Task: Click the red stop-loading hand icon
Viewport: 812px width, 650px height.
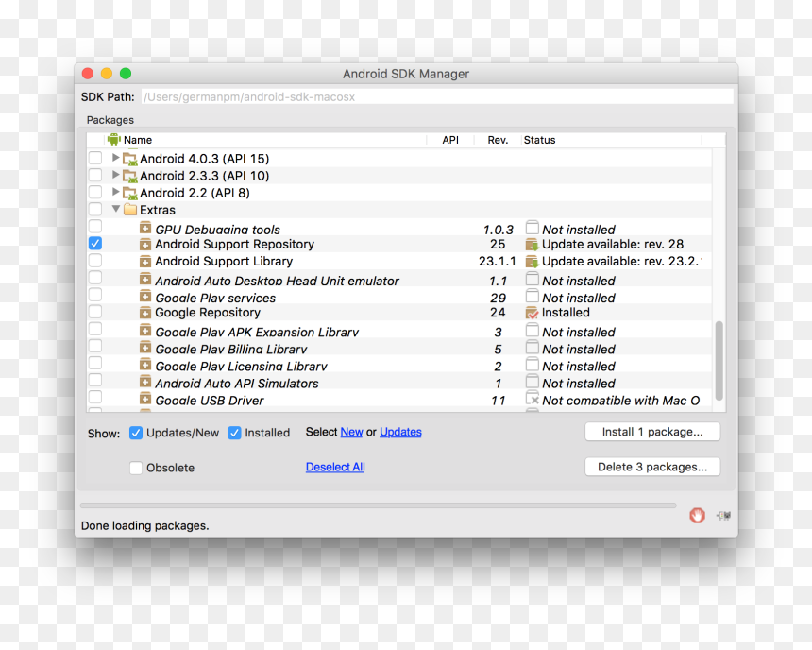Action: (x=697, y=515)
